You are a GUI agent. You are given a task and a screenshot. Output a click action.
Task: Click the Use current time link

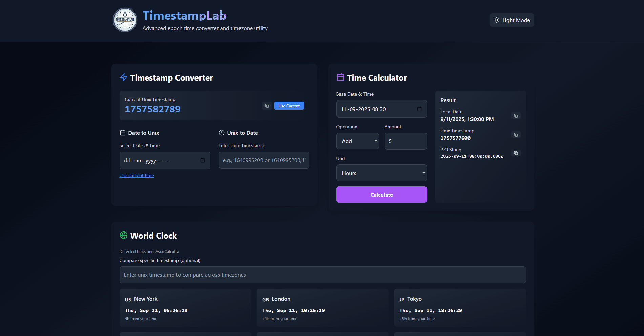coord(137,175)
